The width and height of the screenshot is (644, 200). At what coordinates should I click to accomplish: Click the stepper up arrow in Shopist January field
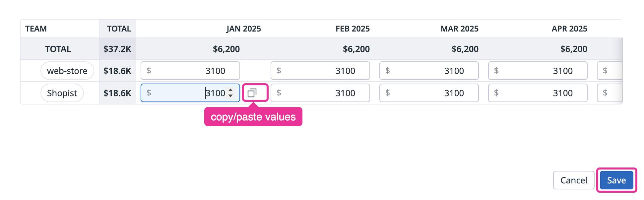[x=230, y=90]
